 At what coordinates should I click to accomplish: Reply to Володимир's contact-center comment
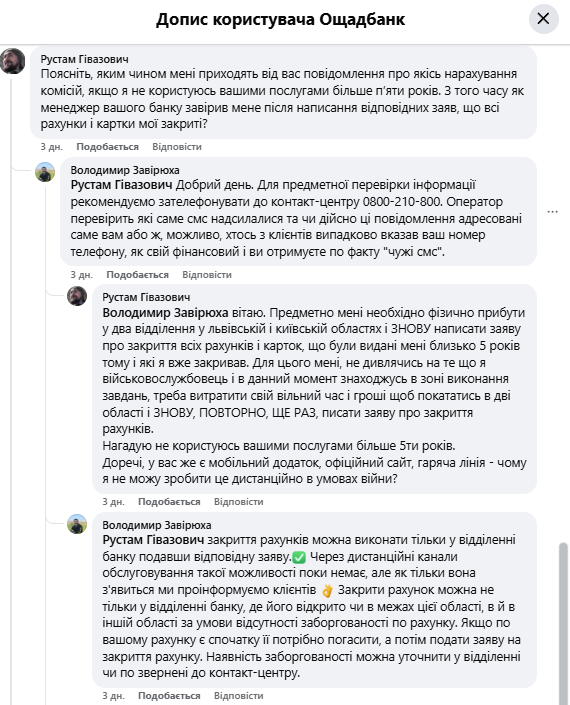click(x=207, y=274)
